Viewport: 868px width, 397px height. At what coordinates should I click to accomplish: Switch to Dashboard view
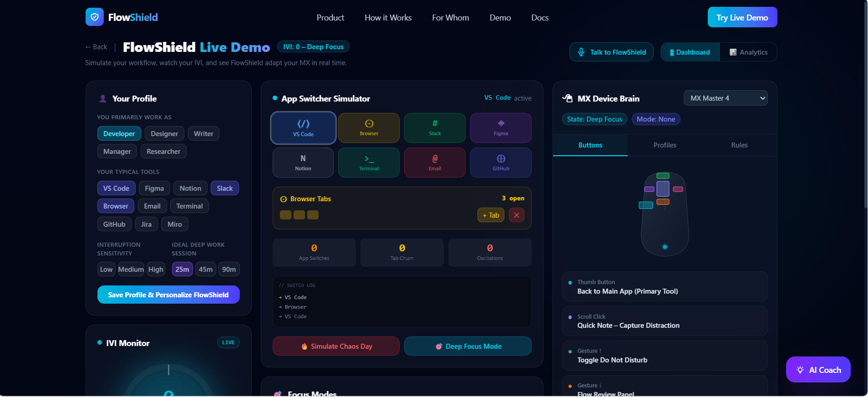(x=690, y=52)
